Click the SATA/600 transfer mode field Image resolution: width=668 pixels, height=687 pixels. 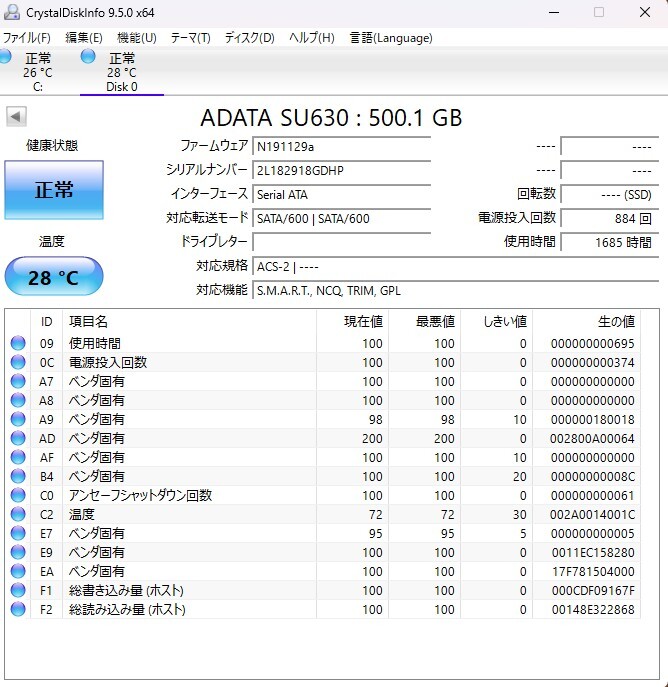pos(342,218)
